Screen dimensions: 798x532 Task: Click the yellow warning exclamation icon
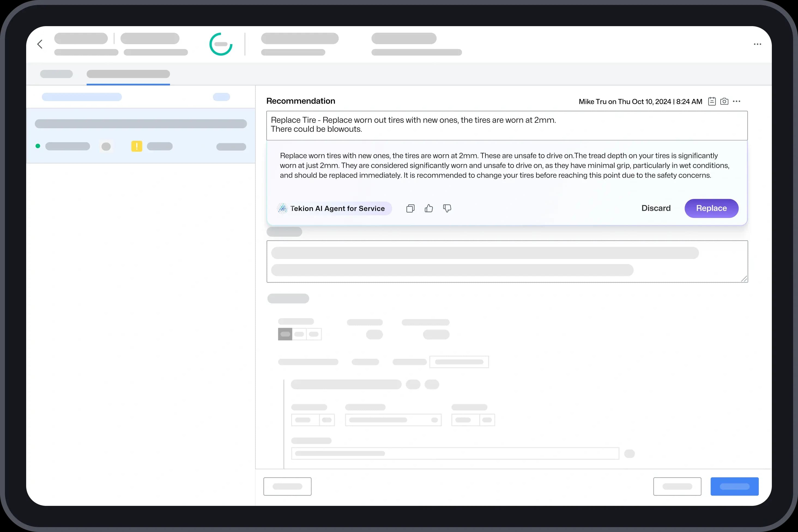pos(137,146)
